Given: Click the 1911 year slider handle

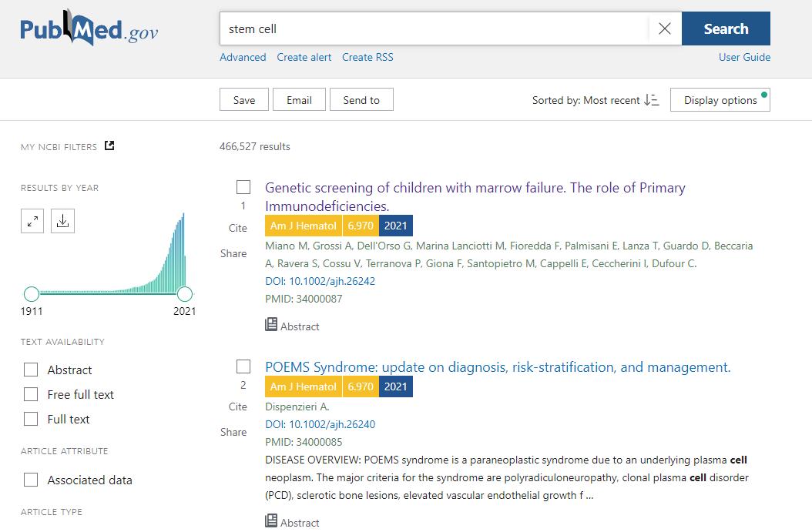Looking at the screenshot, I should (x=32, y=293).
